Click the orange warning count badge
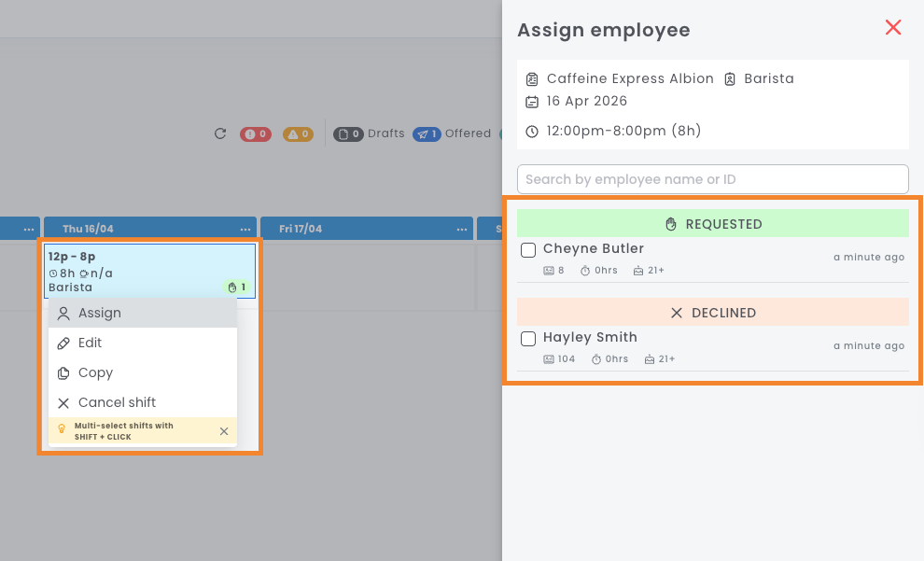 (298, 134)
